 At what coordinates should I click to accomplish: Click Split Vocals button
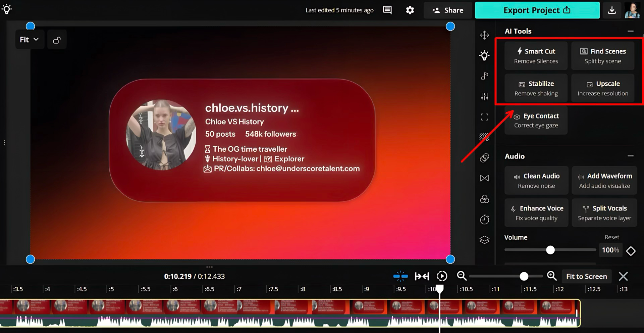coord(604,213)
